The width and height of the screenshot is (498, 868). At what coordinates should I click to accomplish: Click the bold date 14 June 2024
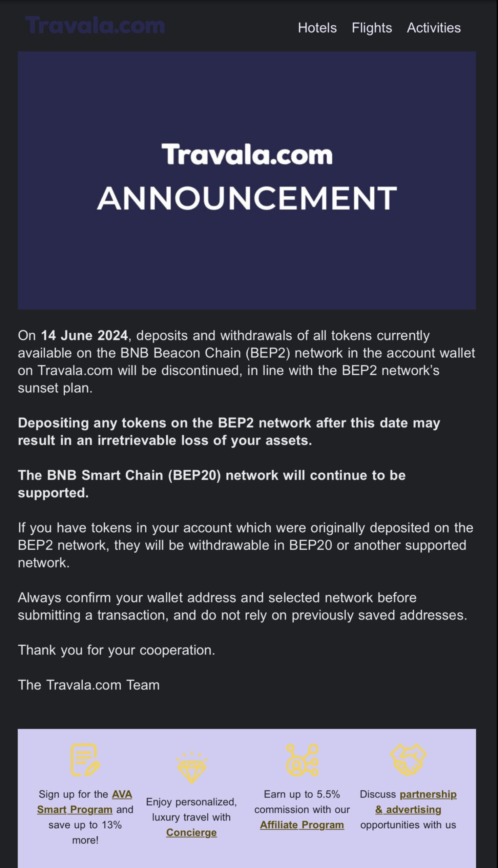coord(84,335)
